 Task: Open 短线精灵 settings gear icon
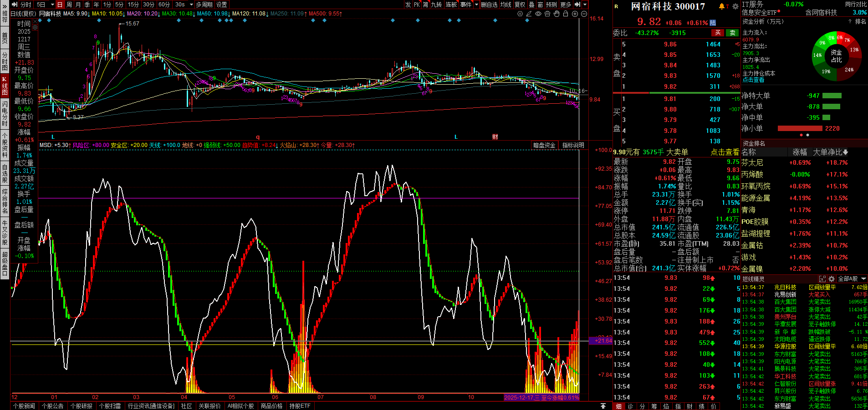click(x=832, y=278)
